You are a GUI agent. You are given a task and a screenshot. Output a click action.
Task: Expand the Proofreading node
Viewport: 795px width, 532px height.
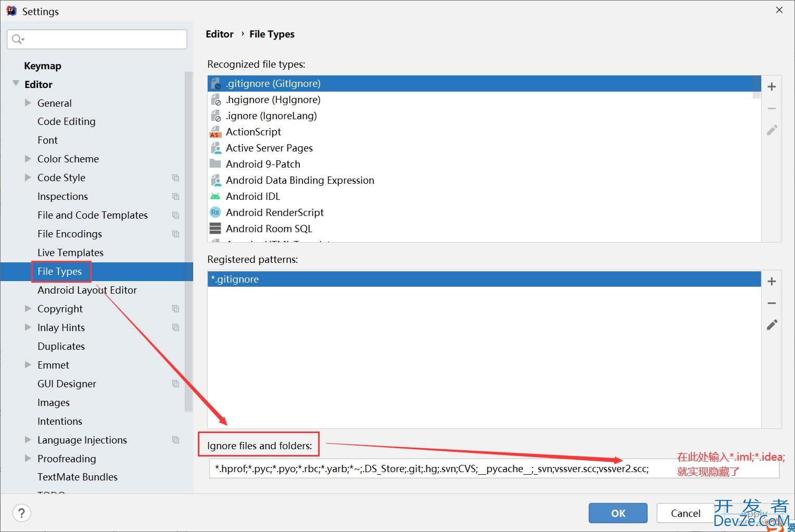click(28, 459)
